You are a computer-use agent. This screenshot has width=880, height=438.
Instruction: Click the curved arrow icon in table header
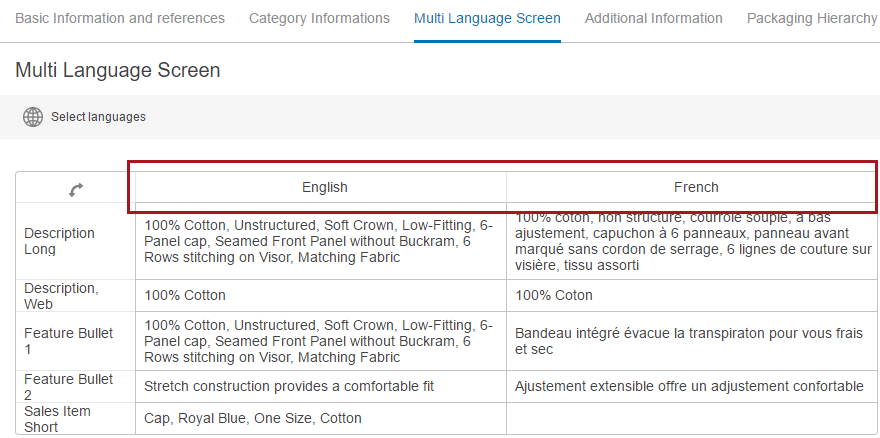(76, 190)
